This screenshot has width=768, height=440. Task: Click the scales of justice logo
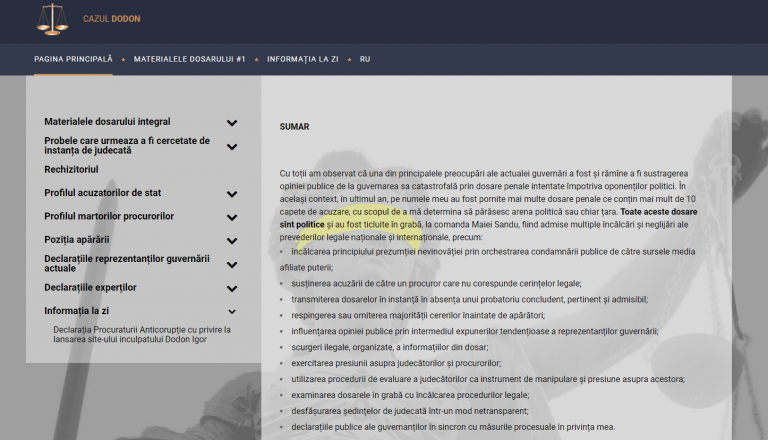point(52,18)
